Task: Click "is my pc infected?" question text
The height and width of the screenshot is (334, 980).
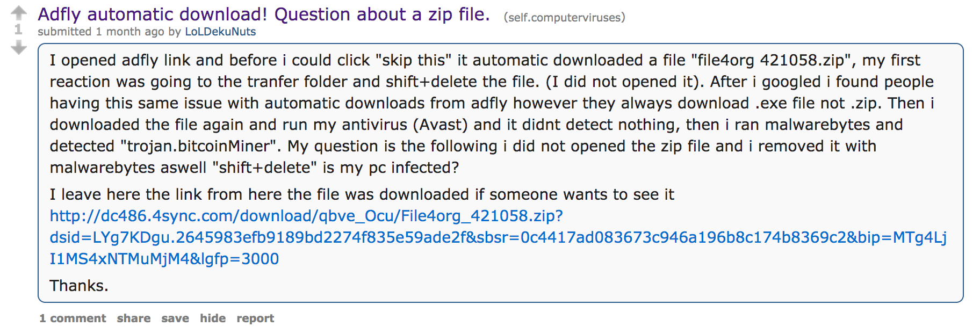Action: pos(391,168)
